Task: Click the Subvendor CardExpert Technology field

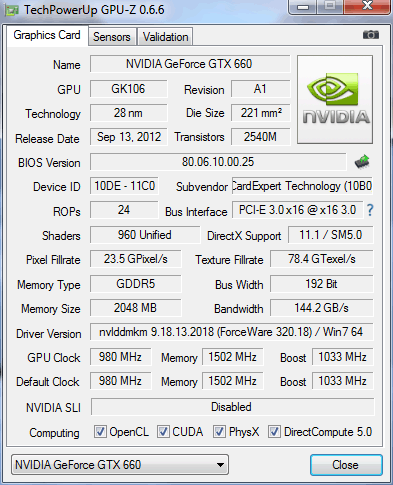Action: coord(302,186)
